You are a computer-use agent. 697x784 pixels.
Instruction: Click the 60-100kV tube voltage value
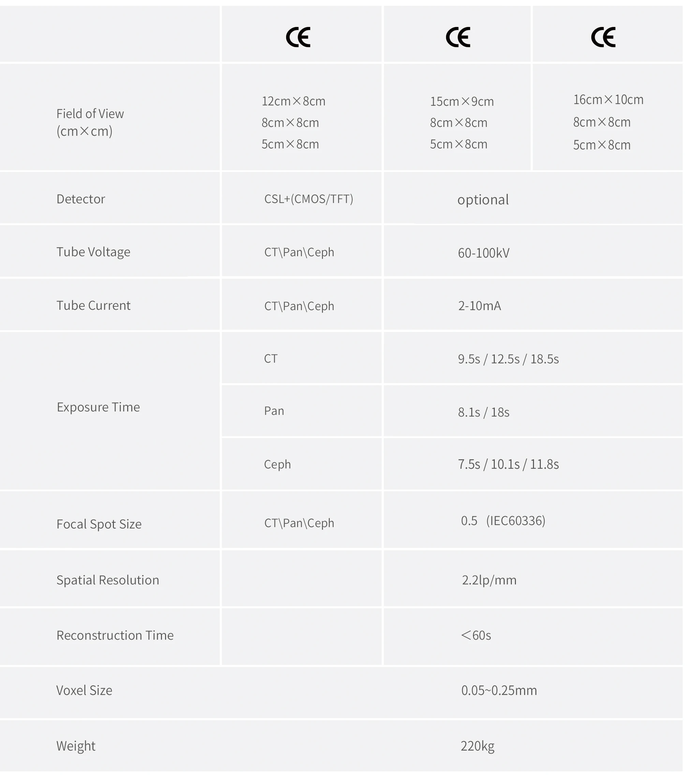484,253
